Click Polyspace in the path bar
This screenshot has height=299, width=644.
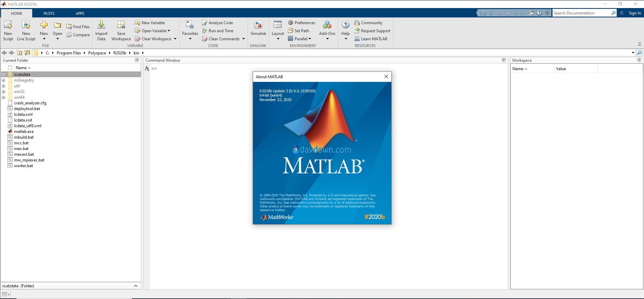tap(97, 53)
